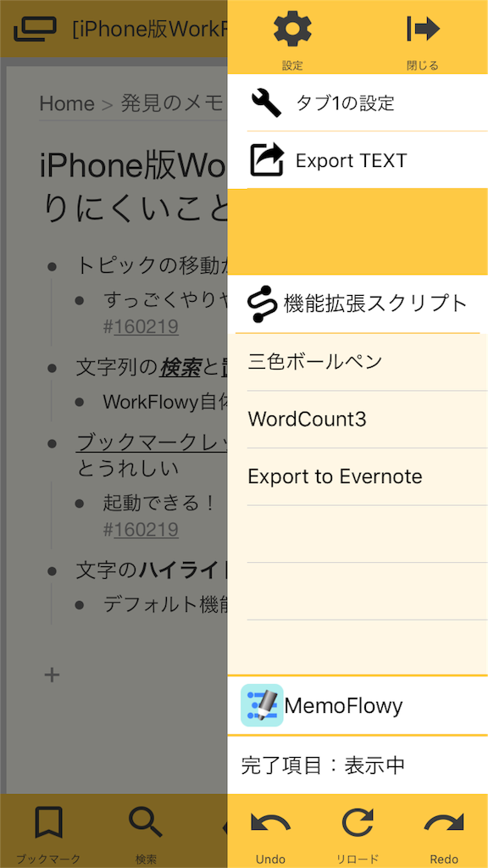The image size is (488, 868).
Task: Tap the Export TEXT share icon
Action: (267, 160)
